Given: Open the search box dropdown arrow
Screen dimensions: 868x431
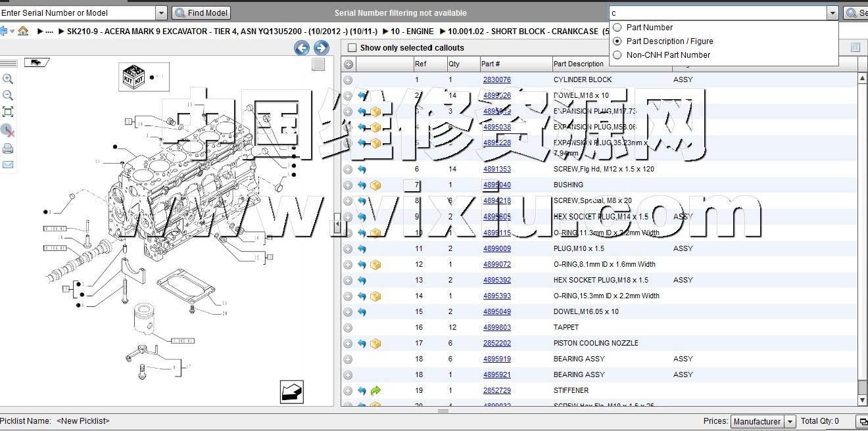Looking at the screenshot, I should (832, 12).
